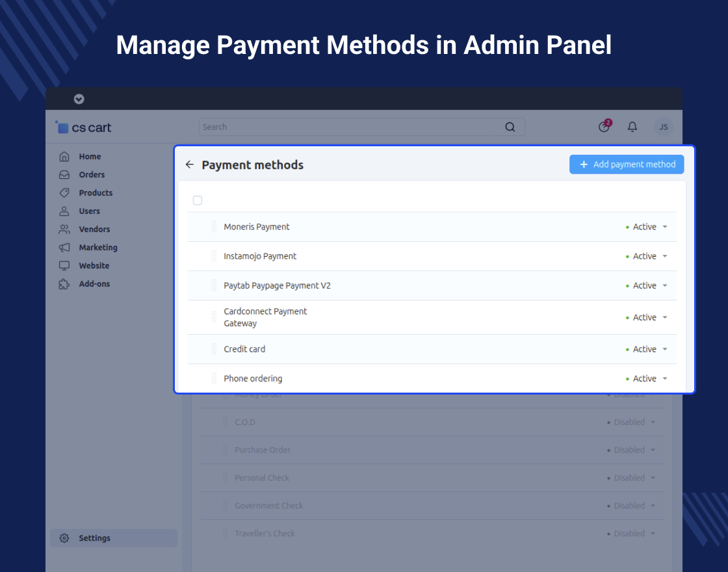Click the down chevron in the top bar
Screen dimensions: 728x572
point(79,99)
